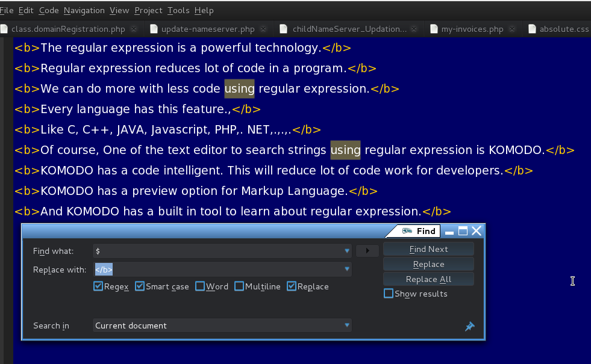Expand the Replace with history dropdown
591x364 pixels.
[347, 269]
